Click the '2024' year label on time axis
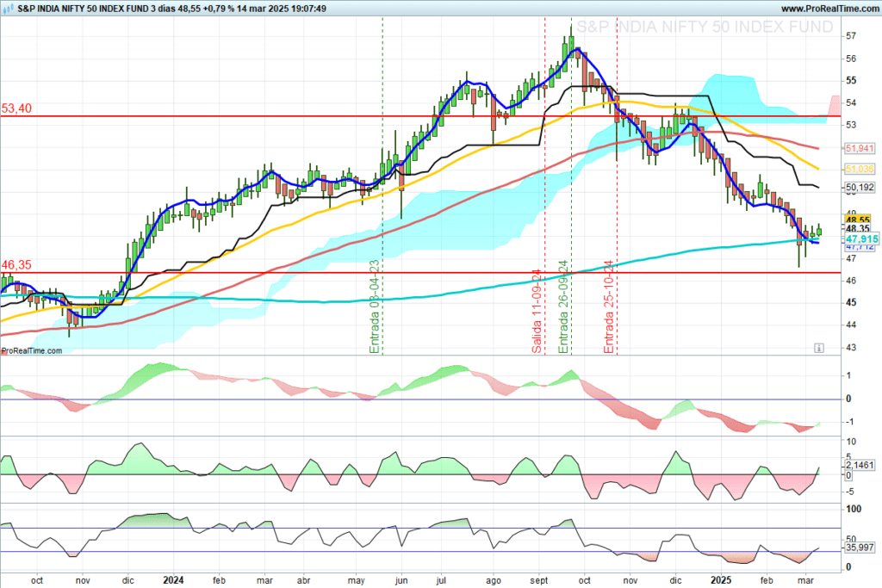882x588 pixels. [x=172, y=580]
